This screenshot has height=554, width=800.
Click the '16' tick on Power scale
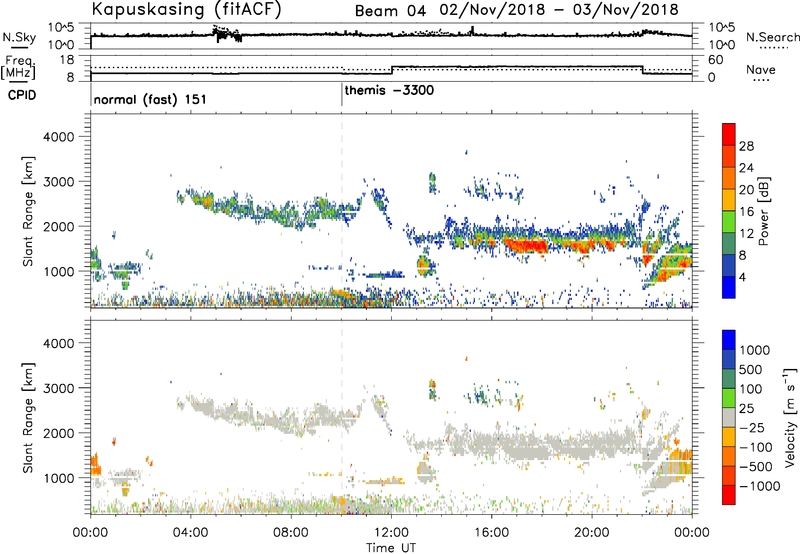pos(746,212)
